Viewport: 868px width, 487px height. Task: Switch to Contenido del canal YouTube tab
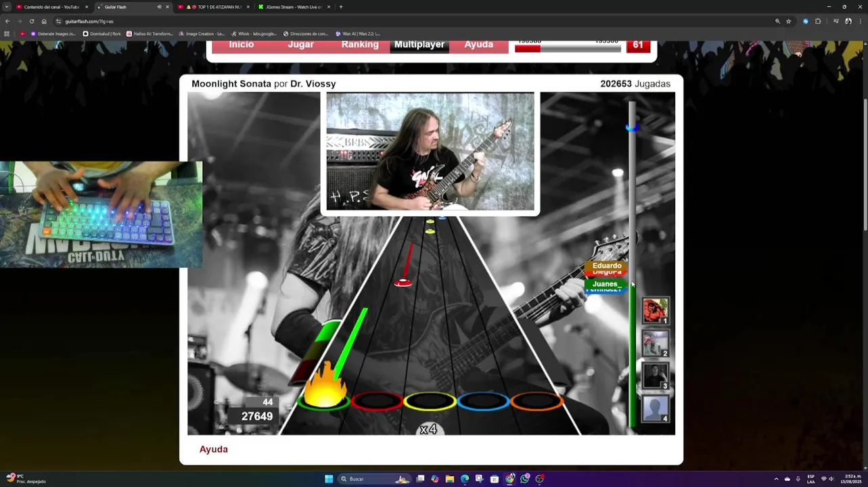coord(52,7)
